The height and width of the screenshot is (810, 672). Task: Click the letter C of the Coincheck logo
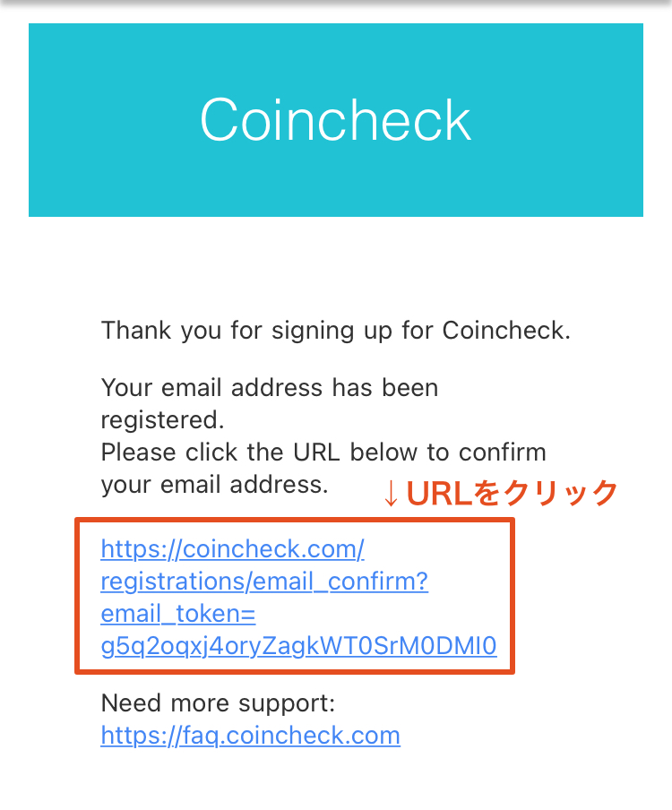(219, 120)
